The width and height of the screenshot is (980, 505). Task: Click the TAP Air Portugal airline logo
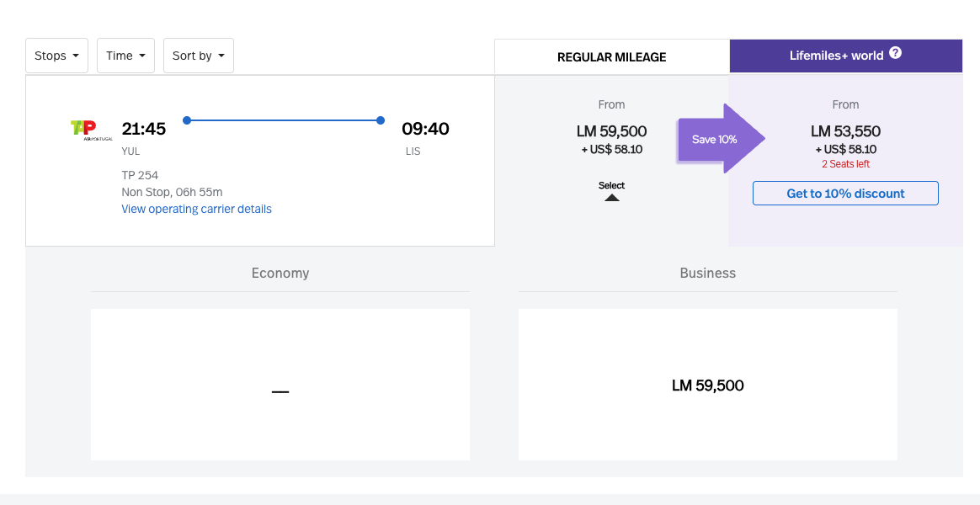tap(91, 130)
